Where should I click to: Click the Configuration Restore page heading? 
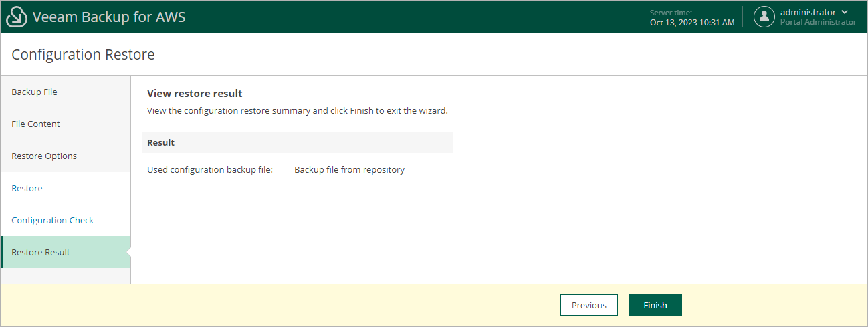pos(83,55)
